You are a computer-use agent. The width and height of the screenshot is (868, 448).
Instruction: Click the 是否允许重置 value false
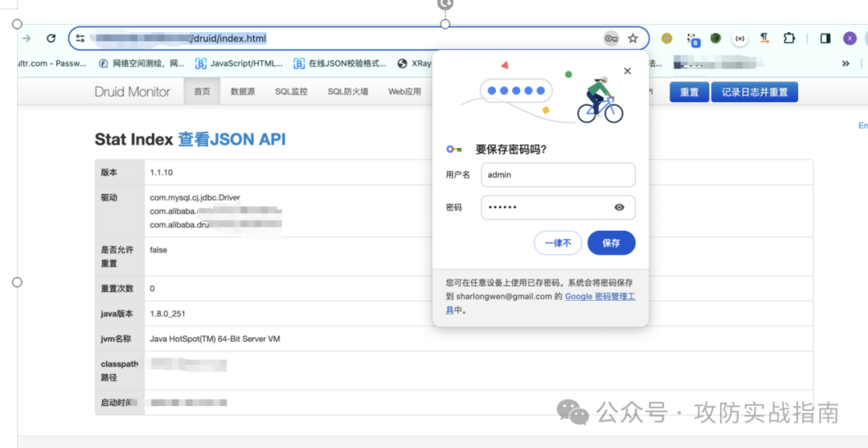tap(158, 250)
